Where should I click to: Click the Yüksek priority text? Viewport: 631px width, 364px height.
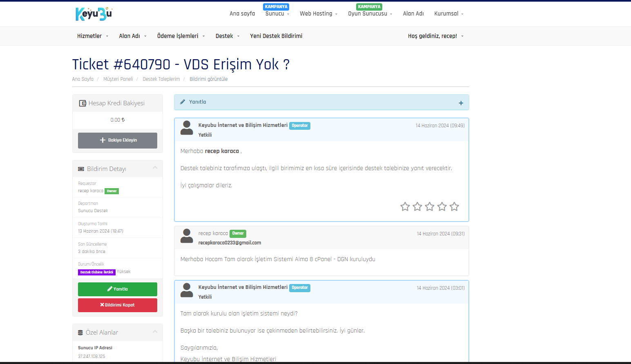[x=124, y=272]
